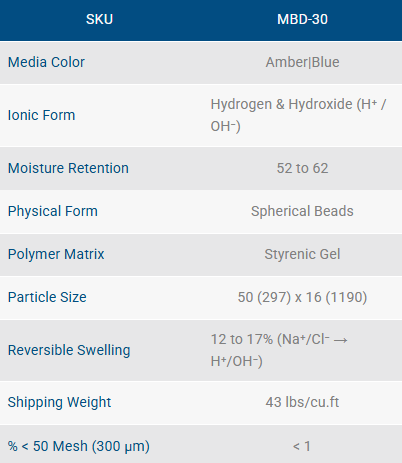Select the % < 50 Mesh label
Screen dimensions: 402x463
(x=79, y=446)
